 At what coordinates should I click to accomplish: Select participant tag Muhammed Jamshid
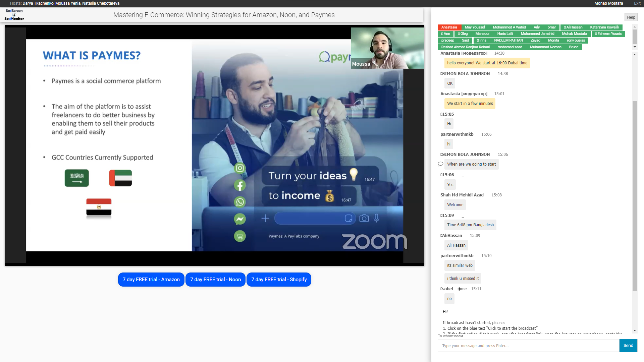[537, 34]
